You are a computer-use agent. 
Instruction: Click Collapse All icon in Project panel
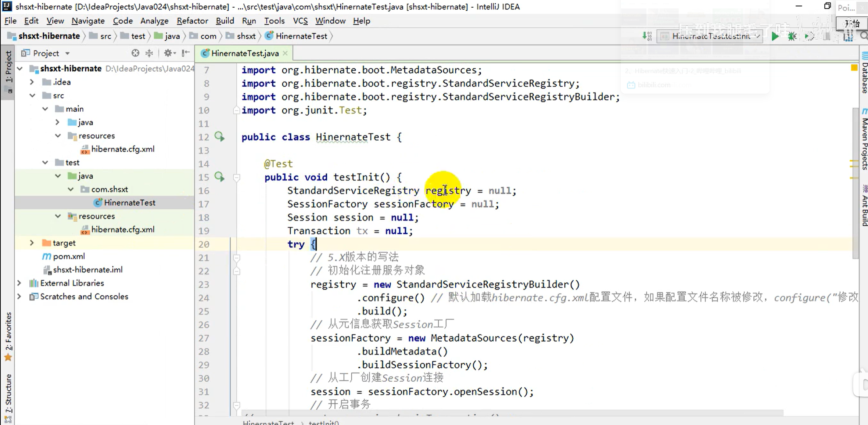click(149, 53)
